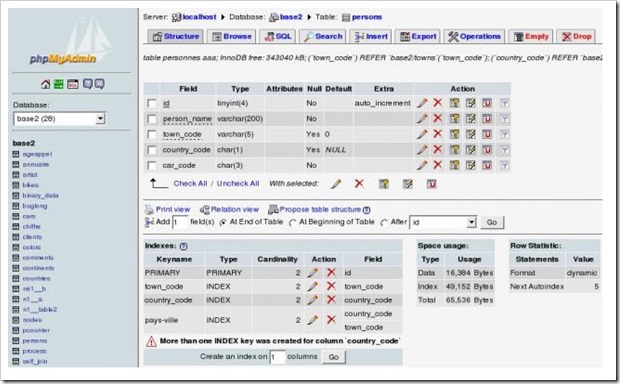Screen dimensions: 620x384
Task: Drop the country_code index via red X
Action: point(331,300)
